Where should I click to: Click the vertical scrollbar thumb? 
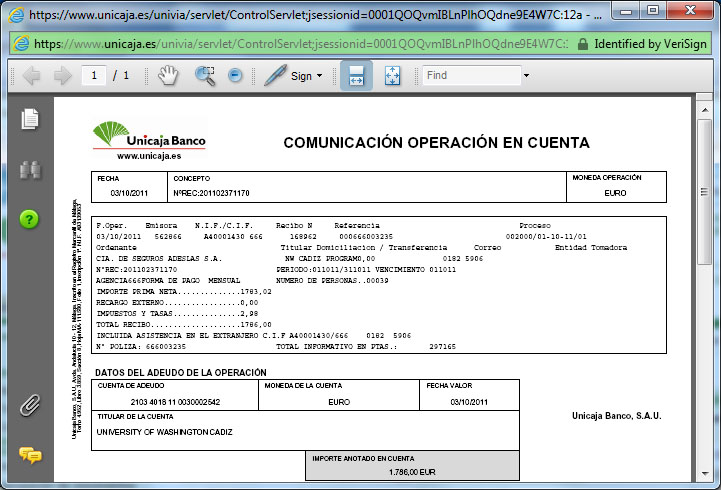(704, 192)
